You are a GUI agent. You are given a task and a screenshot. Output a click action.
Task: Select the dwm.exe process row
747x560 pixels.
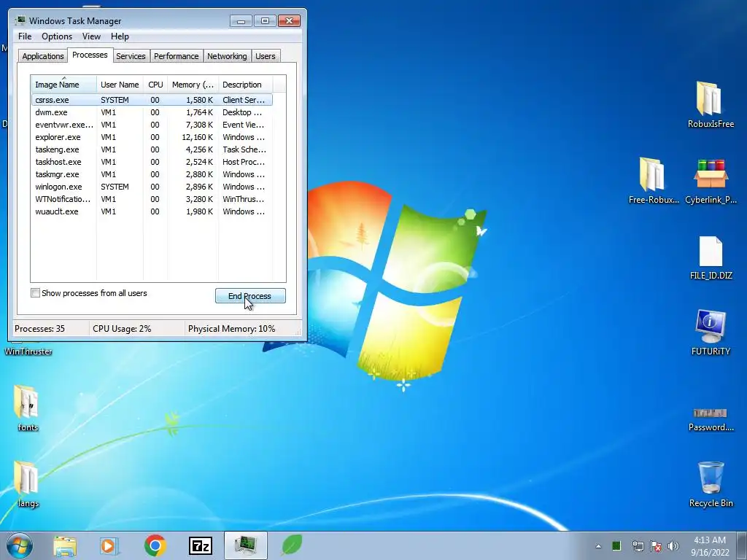[x=152, y=112]
